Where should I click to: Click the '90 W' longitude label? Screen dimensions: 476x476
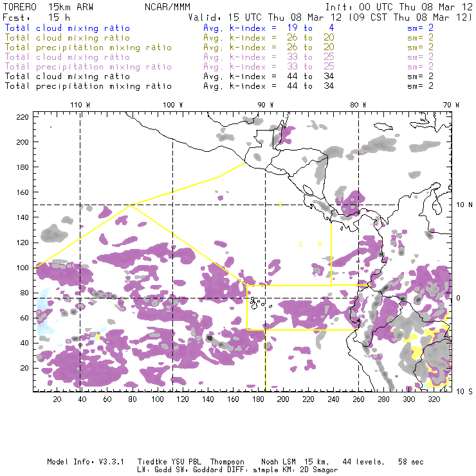[266, 105]
